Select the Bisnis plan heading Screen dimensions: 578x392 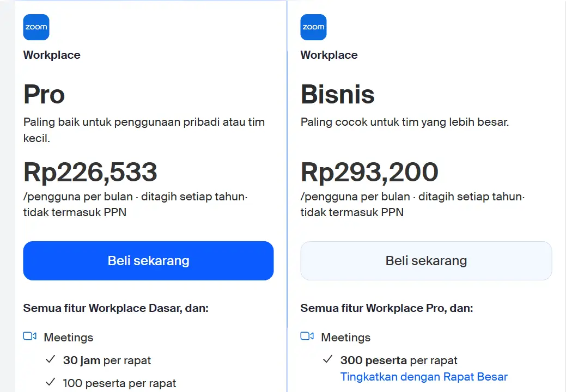337,95
